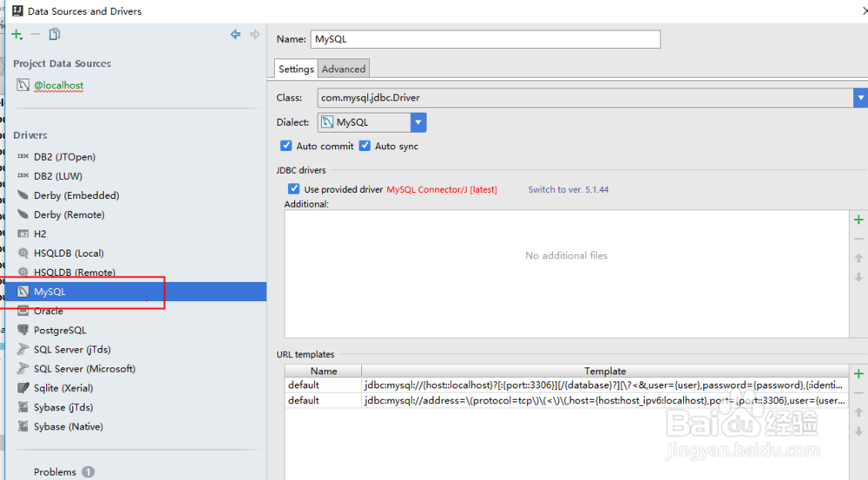
Task: Select the Derby (Remote) driver
Action: click(x=69, y=214)
